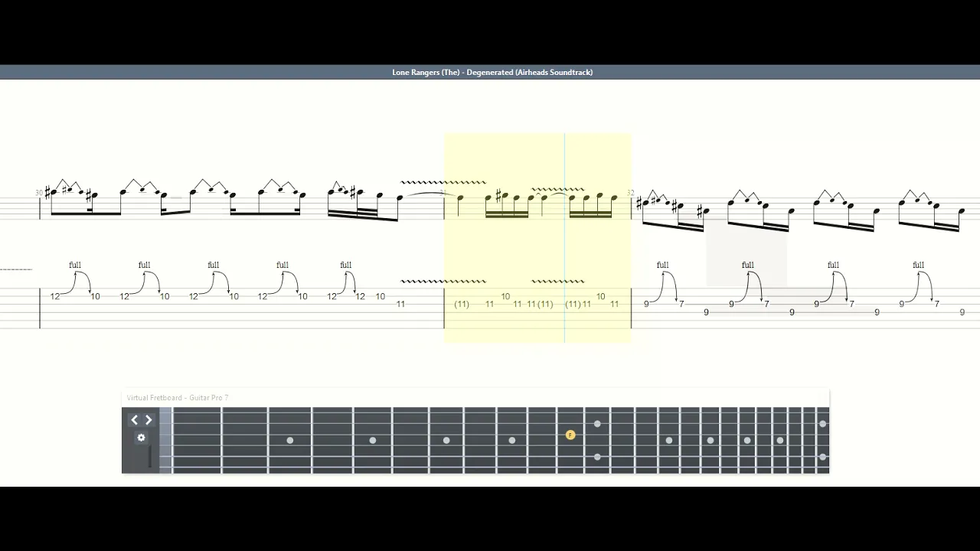This screenshot has height=551, width=980.
Task: Click the first fret 9 tab number in measure 32
Action: [x=646, y=304]
